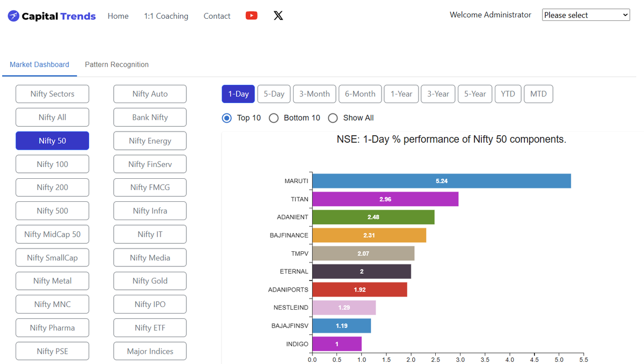Select the Top 10 radio button

[227, 118]
